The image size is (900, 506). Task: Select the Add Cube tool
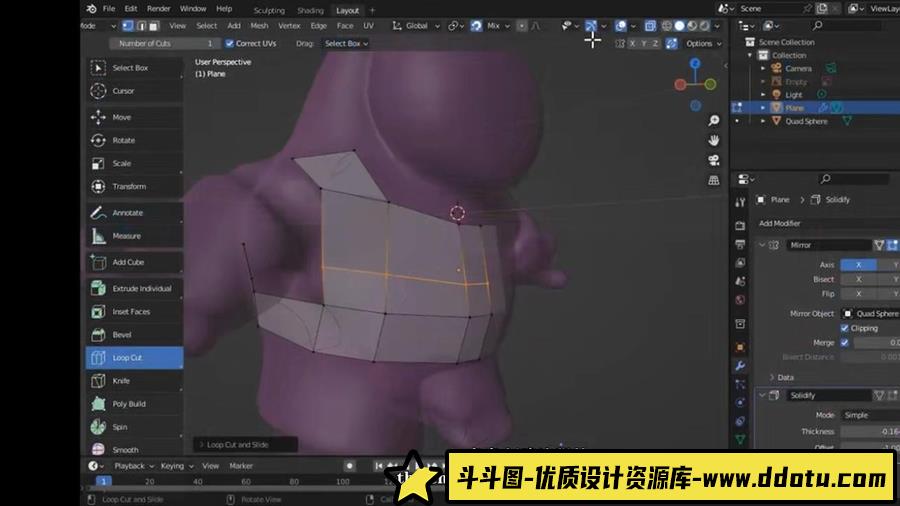[134, 262]
